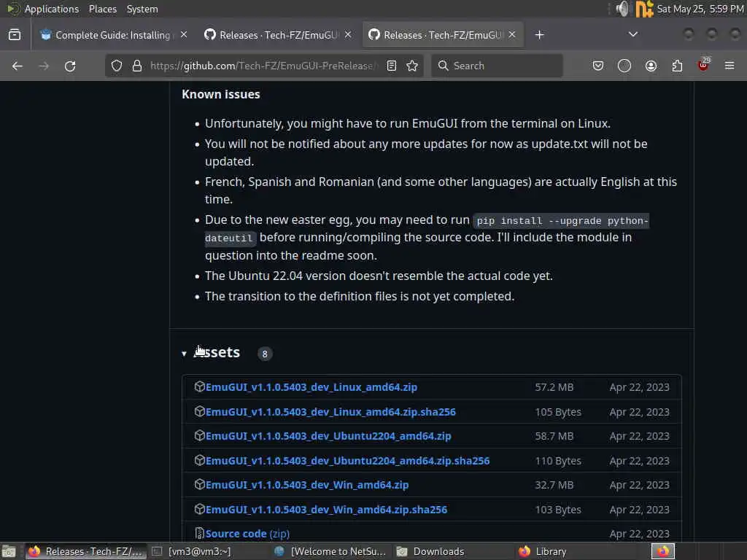Open the Firefox hamburger application menu
The width and height of the screenshot is (747, 560).
point(729,66)
